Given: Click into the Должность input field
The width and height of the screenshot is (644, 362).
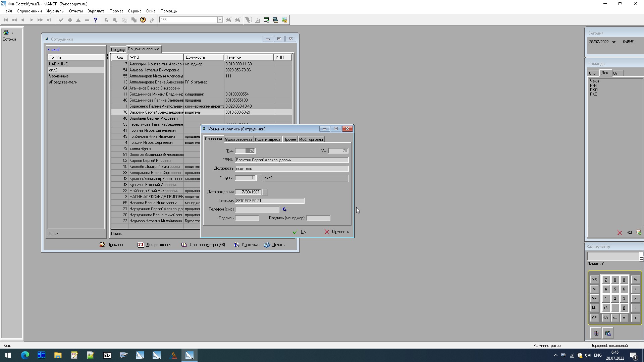Looking at the screenshot, I should [291, 169].
